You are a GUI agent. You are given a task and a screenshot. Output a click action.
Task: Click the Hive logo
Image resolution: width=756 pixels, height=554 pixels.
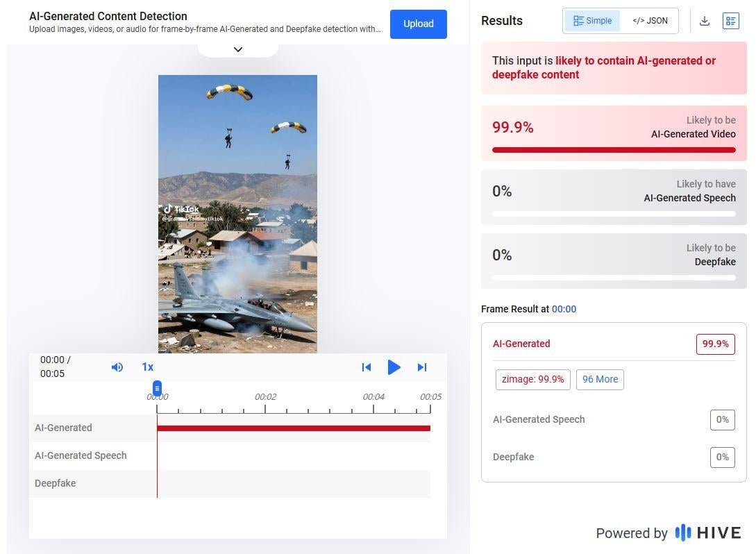pyautogui.click(x=708, y=532)
